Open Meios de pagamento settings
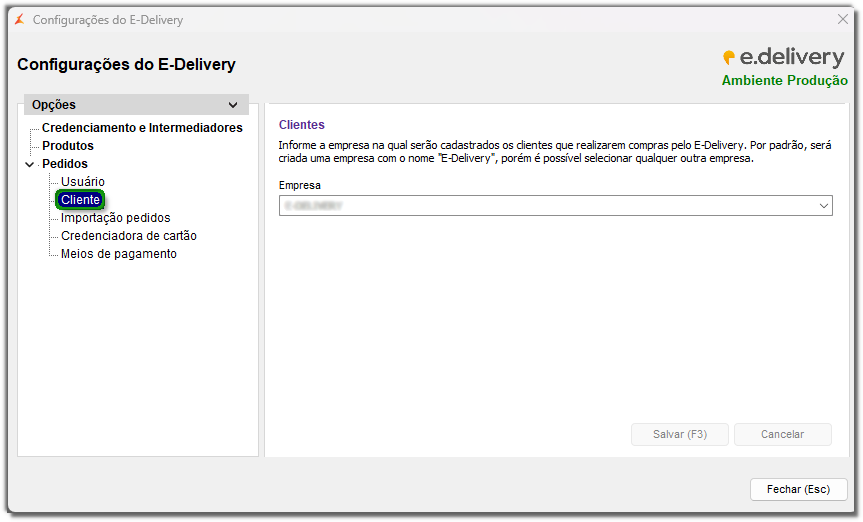The width and height of the screenshot is (863, 522). pos(119,254)
